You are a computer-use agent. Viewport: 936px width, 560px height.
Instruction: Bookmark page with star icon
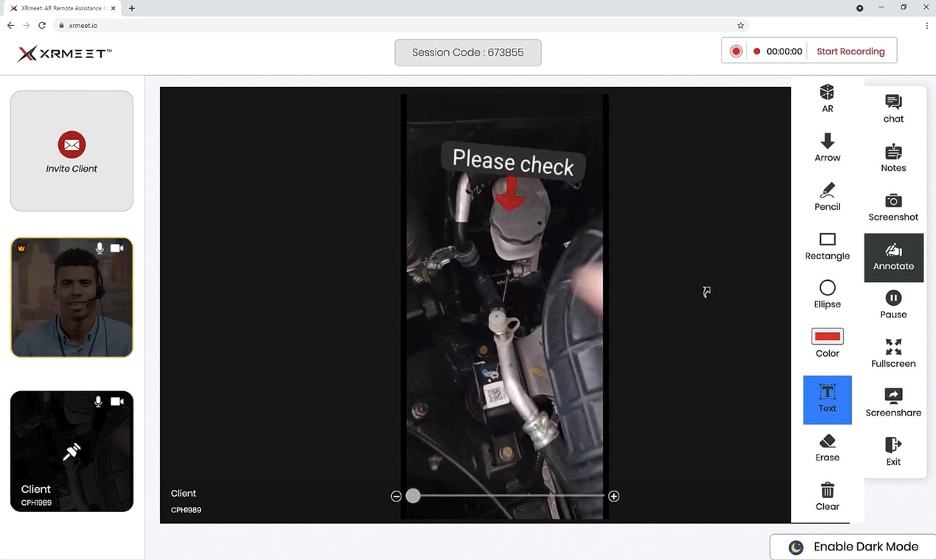point(741,25)
